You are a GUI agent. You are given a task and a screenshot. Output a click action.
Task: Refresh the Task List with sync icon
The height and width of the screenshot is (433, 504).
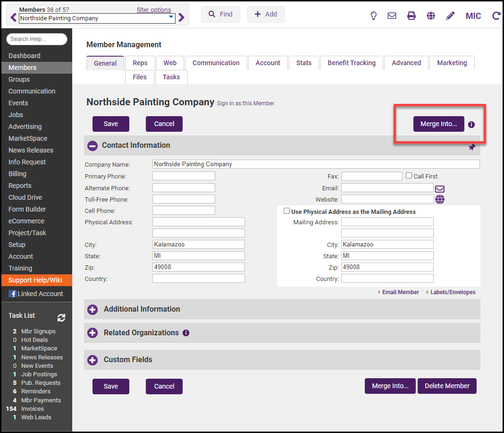[x=61, y=318]
